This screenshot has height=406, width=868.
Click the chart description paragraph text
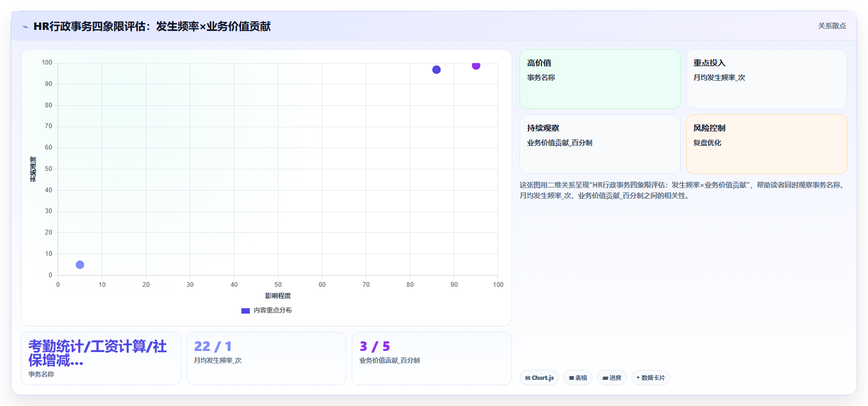coord(683,190)
